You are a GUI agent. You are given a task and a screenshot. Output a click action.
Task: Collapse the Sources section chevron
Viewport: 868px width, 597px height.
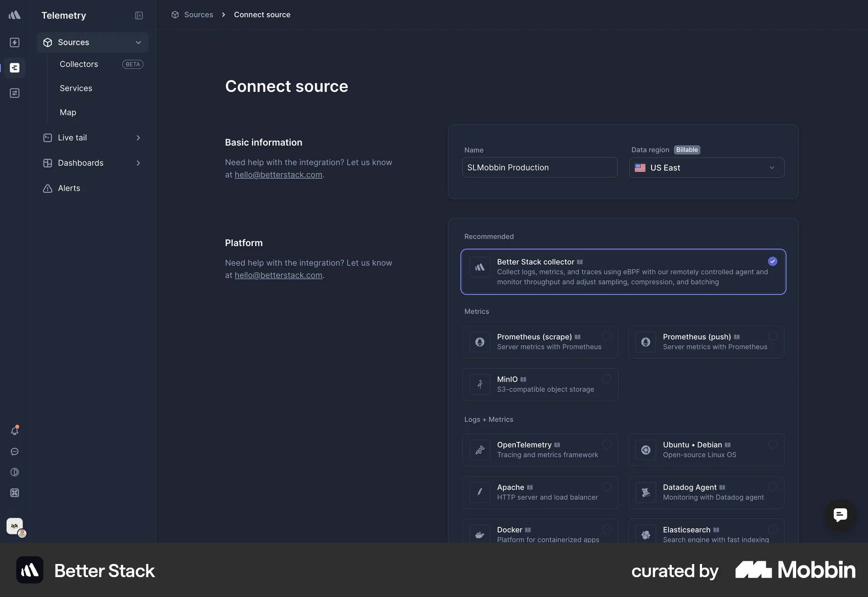click(x=138, y=42)
